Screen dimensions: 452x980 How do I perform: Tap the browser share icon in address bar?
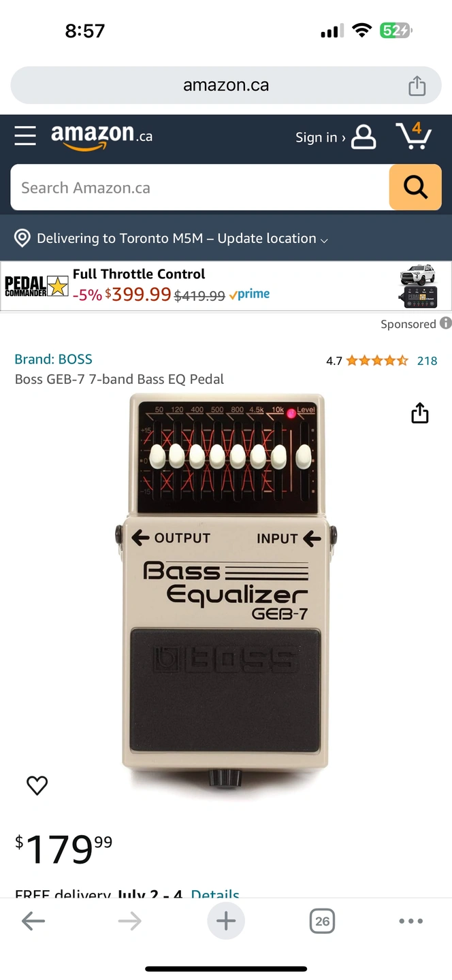[x=417, y=86]
